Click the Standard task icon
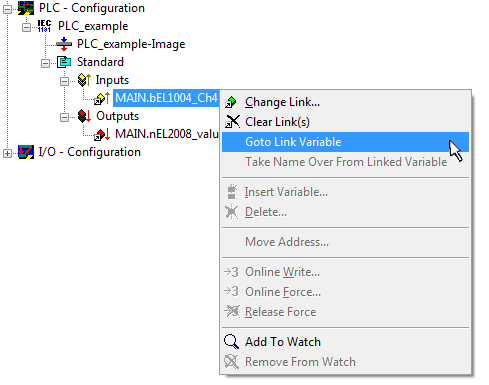This screenshot has width=489, height=385. click(x=64, y=62)
